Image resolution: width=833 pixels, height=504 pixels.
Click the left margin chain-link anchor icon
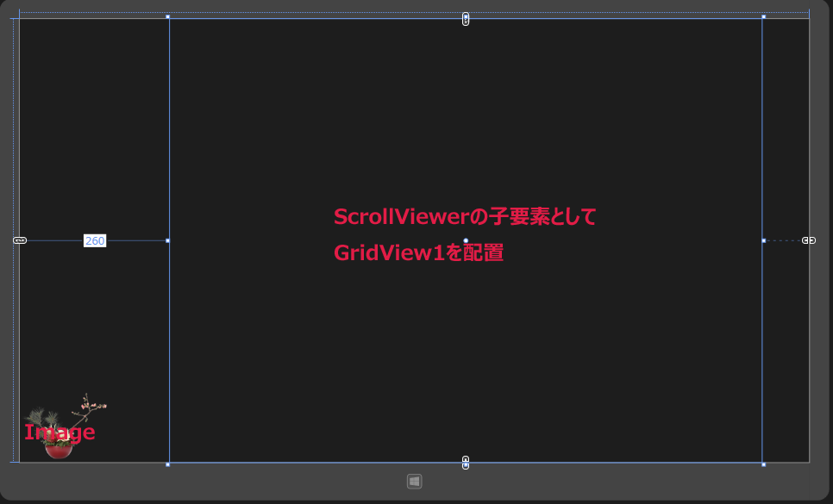pyautogui.click(x=20, y=240)
